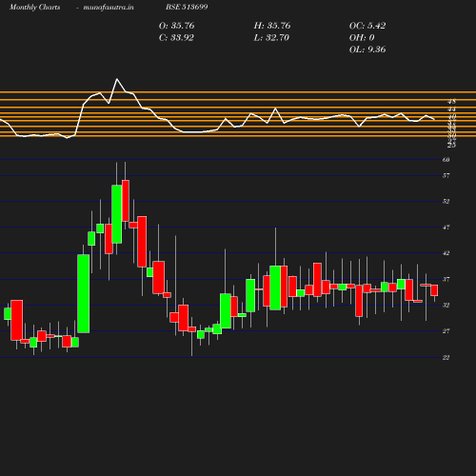The height and width of the screenshot is (476, 476).
Task: Select the high value 'H: 35.76'
Action: (272, 26)
